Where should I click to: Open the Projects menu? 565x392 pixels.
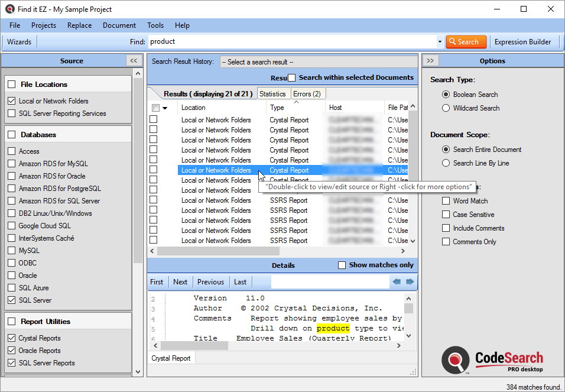pyautogui.click(x=44, y=25)
